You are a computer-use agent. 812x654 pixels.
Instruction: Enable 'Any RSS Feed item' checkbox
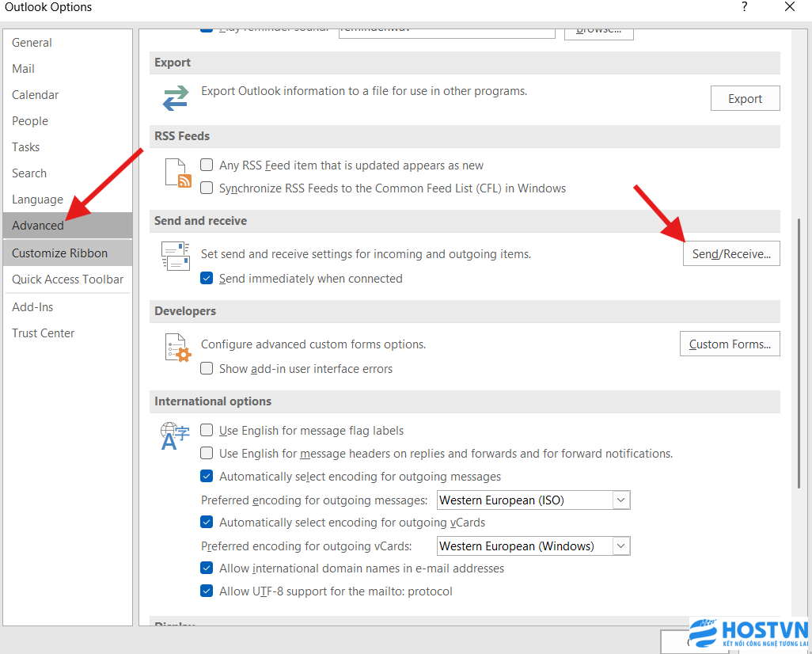[207, 165]
